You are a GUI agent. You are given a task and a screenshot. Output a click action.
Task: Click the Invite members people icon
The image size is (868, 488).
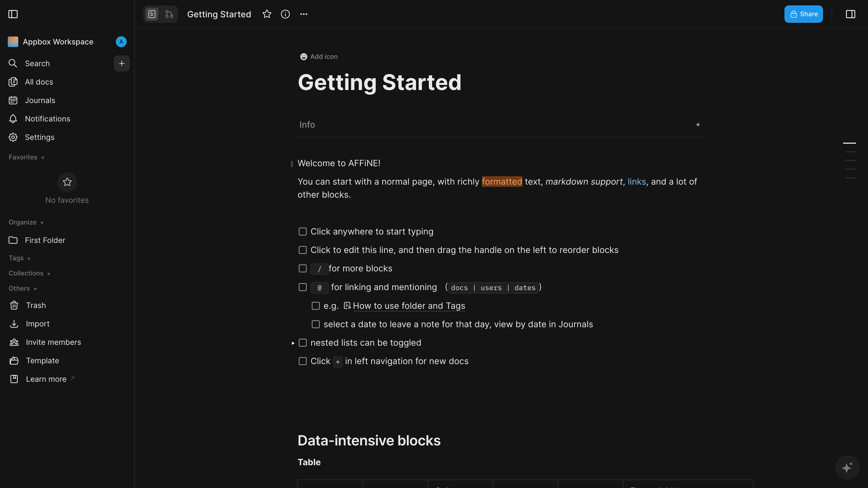14,342
